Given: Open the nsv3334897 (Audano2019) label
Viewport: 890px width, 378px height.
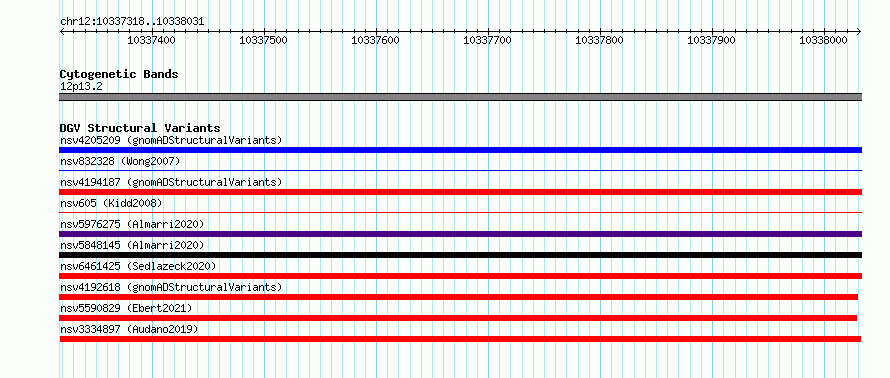Looking at the screenshot, I should 129,329.
